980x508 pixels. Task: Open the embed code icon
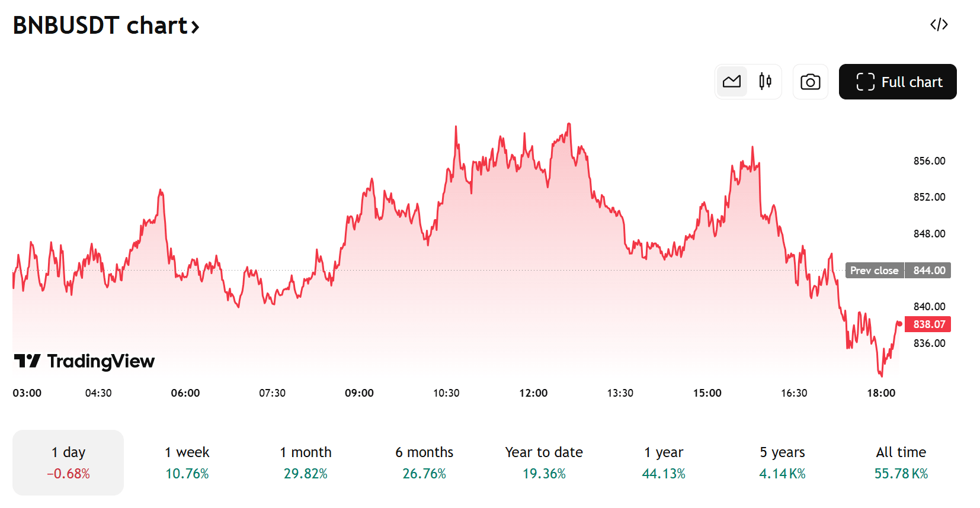939,25
